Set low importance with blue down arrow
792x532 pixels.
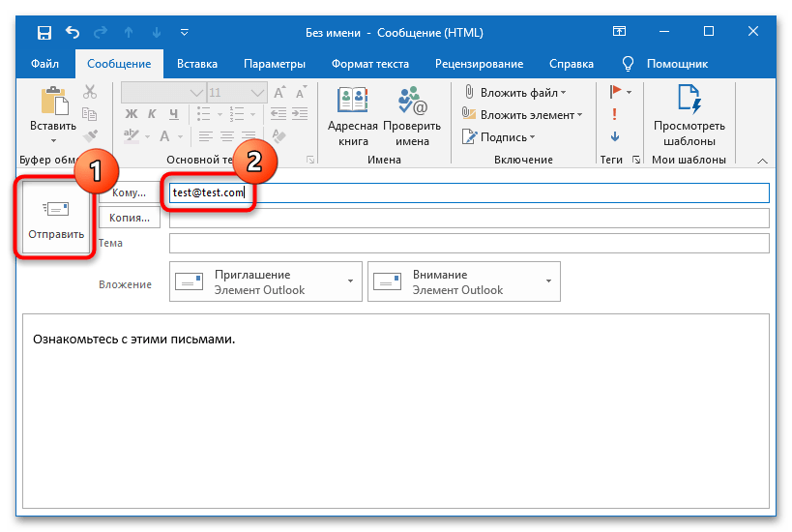point(615,136)
